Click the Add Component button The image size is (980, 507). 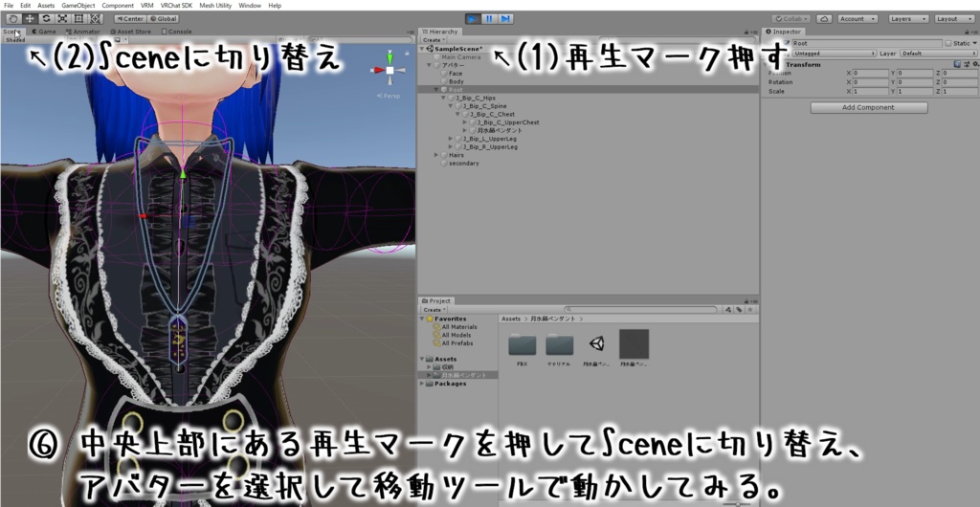coord(869,107)
